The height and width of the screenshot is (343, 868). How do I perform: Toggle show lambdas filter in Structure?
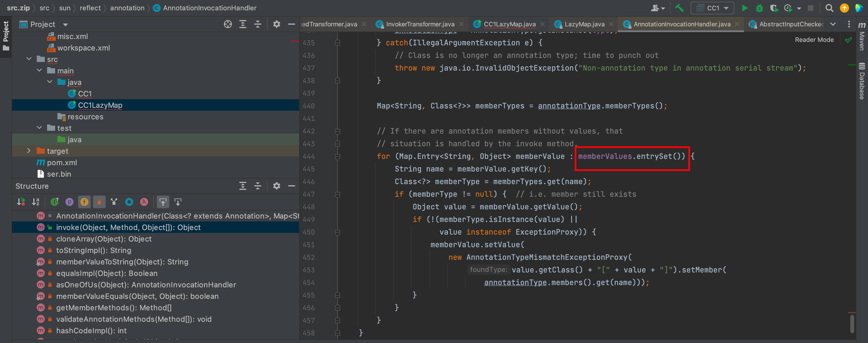tap(144, 202)
